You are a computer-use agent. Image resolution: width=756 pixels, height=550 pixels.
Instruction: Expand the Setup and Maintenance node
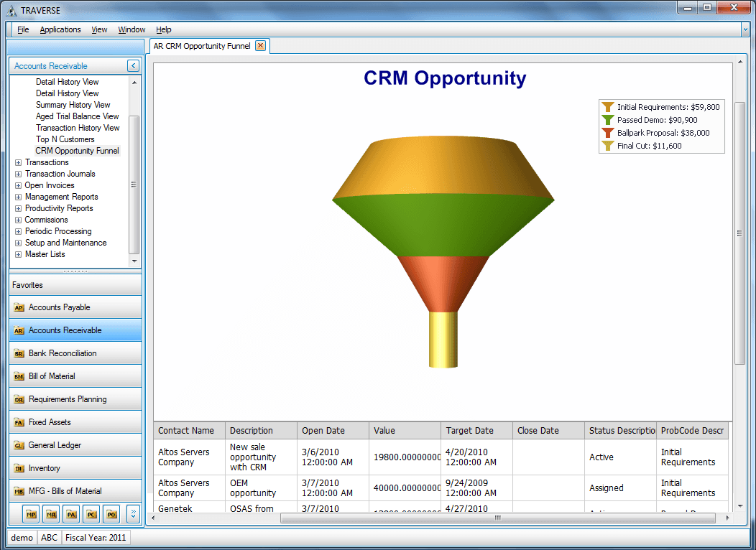18,243
